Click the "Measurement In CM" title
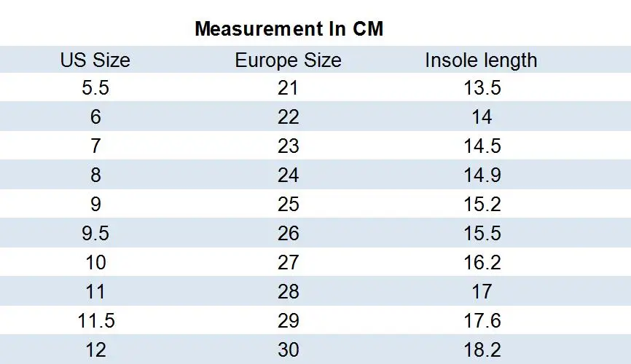The width and height of the screenshot is (631, 364). pyautogui.click(x=289, y=30)
